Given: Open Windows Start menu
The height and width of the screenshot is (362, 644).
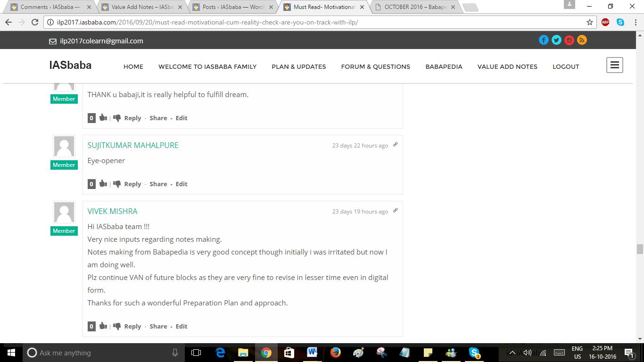Looking at the screenshot, I should [x=11, y=353].
